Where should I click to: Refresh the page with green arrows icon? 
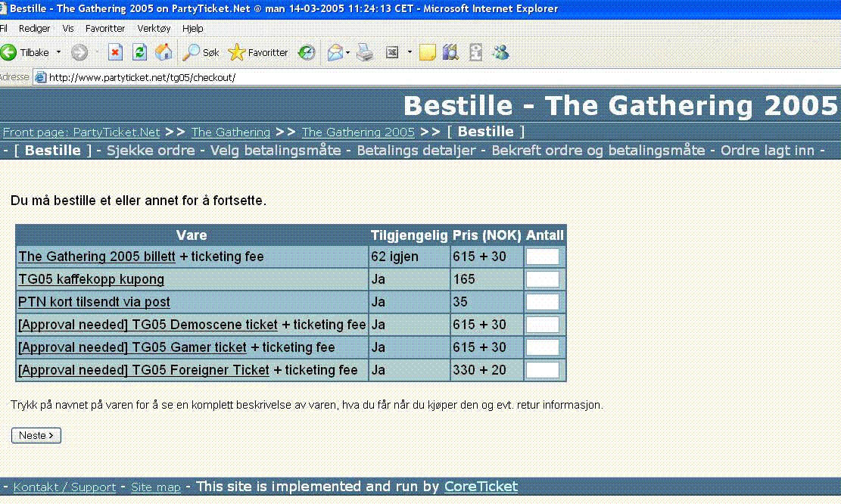tap(139, 52)
